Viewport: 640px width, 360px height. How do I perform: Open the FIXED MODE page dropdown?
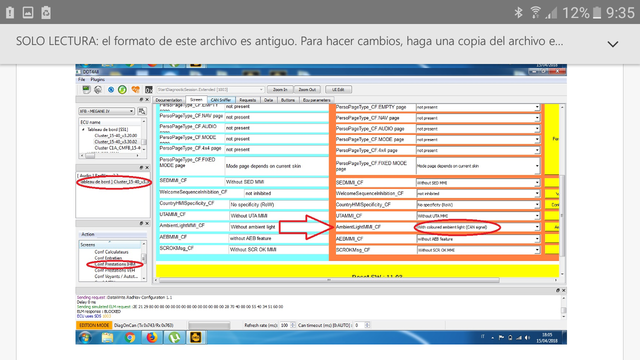click(478, 166)
